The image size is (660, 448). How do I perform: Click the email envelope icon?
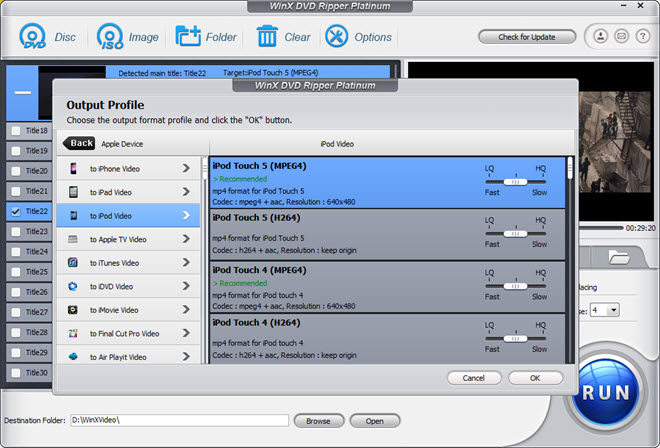coord(621,36)
